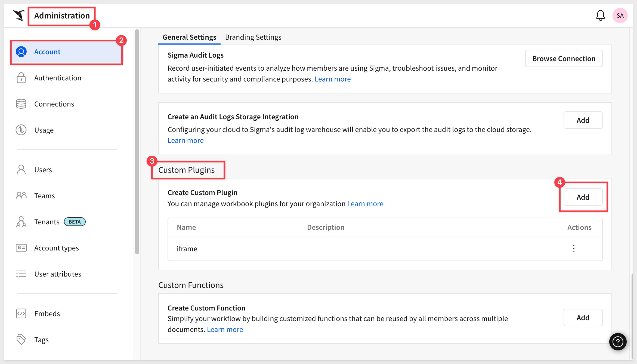Open actions menu for iframe plugin

click(574, 249)
